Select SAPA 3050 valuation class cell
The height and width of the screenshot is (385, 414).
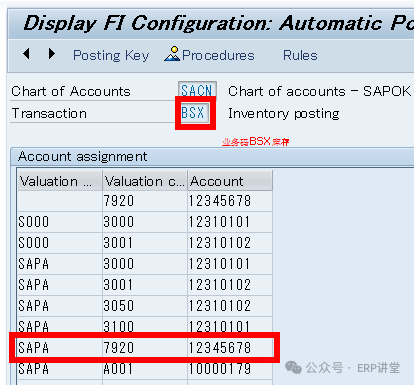145,306
